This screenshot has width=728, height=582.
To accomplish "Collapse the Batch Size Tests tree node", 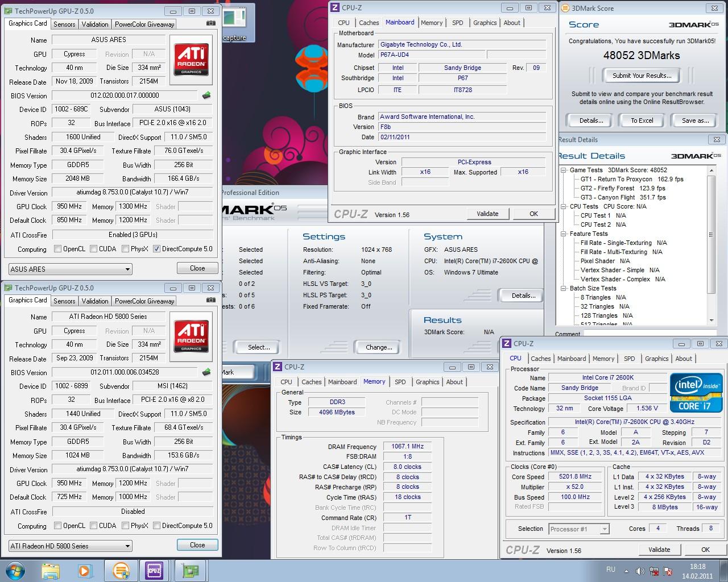I will coord(564,288).
